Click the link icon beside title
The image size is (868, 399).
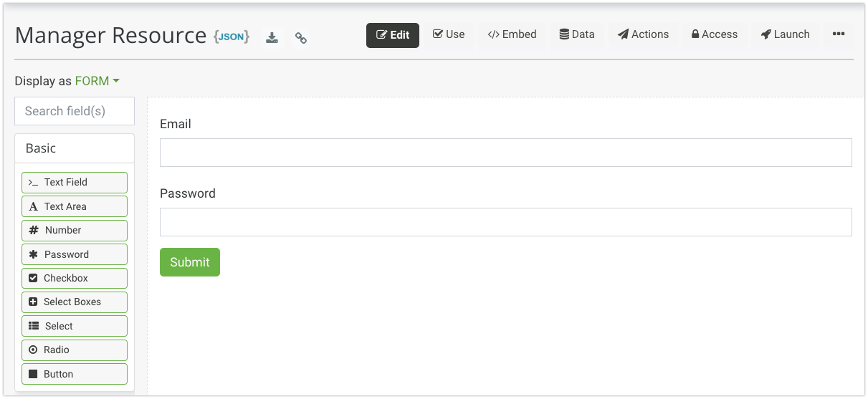[x=301, y=38]
